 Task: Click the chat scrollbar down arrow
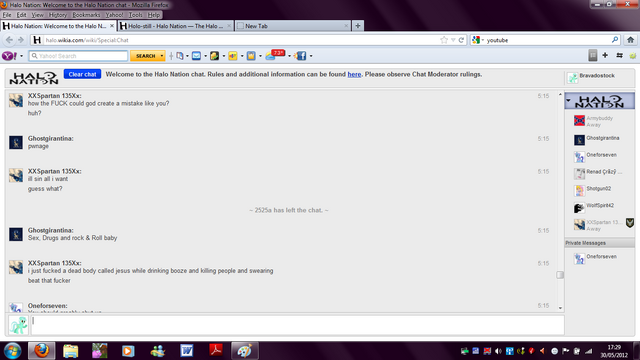[x=560, y=308]
